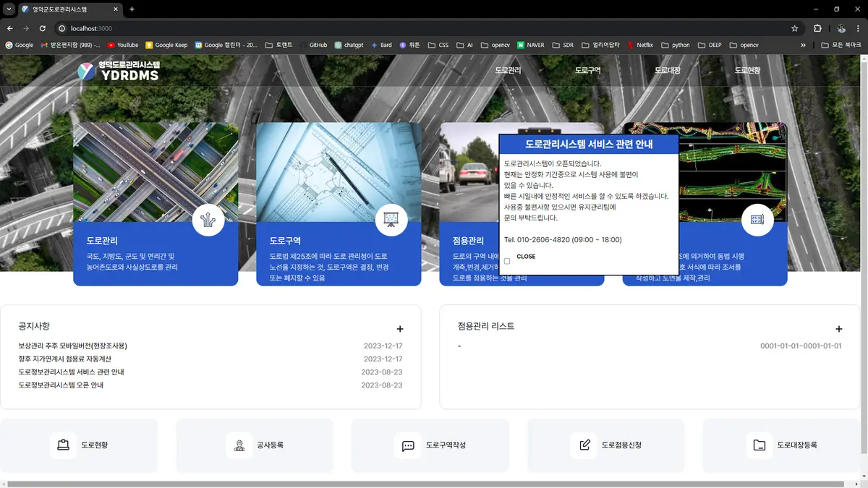Click the horizontal scrollbar at page bottom

click(x=427, y=484)
